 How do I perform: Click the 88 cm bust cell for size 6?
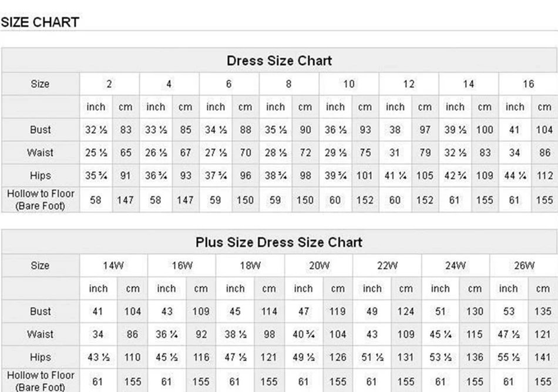pos(245,130)
